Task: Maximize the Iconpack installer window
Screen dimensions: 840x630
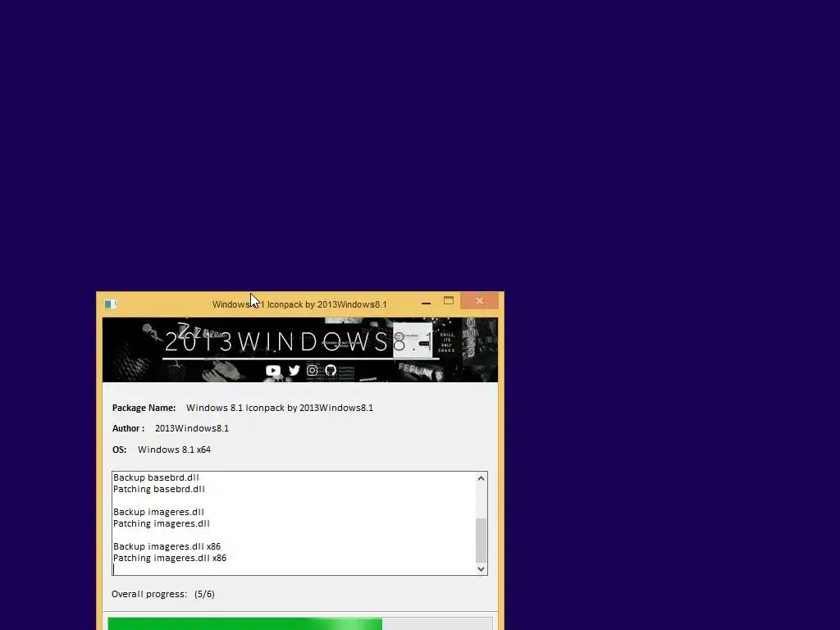Action: (x=449, y=301)
